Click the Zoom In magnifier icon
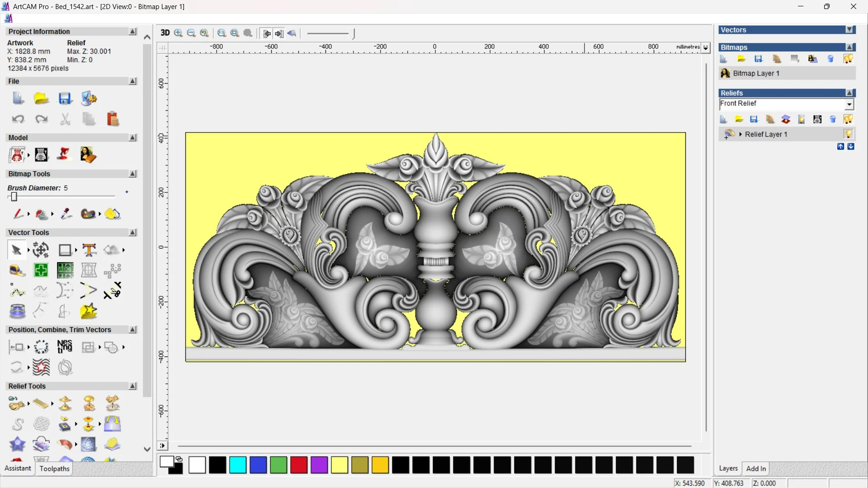This screenshot has width=868, height=488. click(x=178, y=33)
